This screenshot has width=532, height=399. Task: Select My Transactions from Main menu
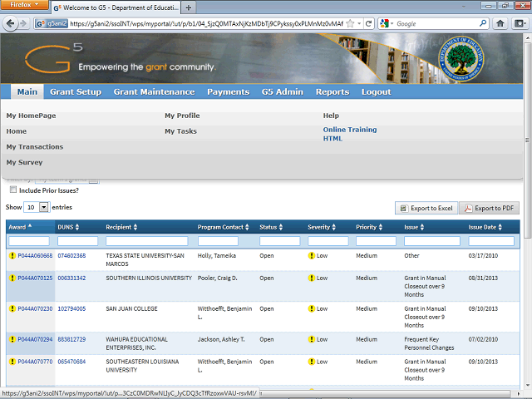click(x=35, y=147)
